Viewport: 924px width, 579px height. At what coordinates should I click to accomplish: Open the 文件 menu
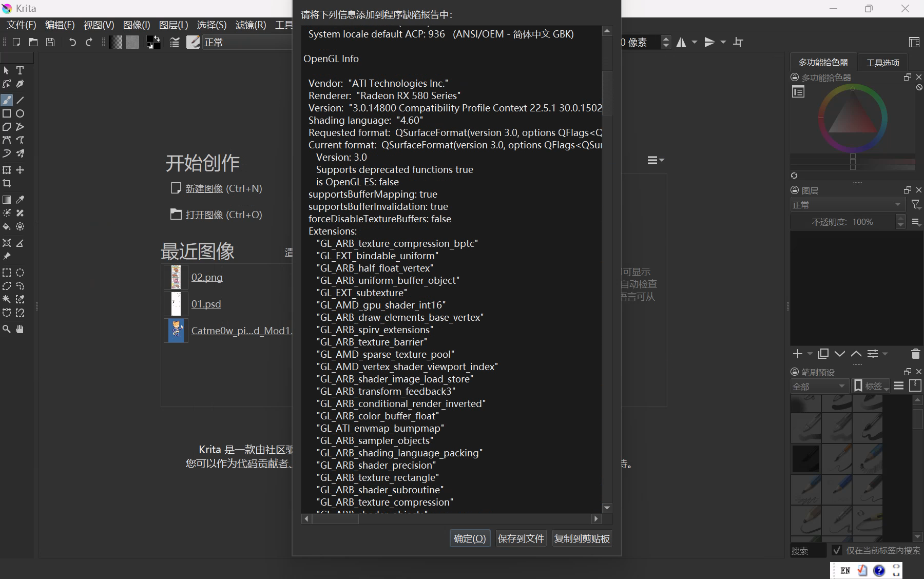pyautogui.click(x=20, y=25)
